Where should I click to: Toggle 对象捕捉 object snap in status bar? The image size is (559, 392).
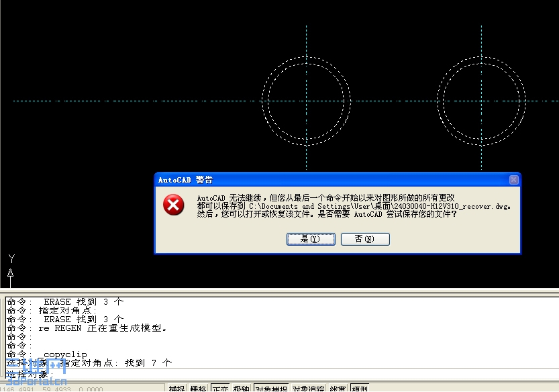coord(272,389)
